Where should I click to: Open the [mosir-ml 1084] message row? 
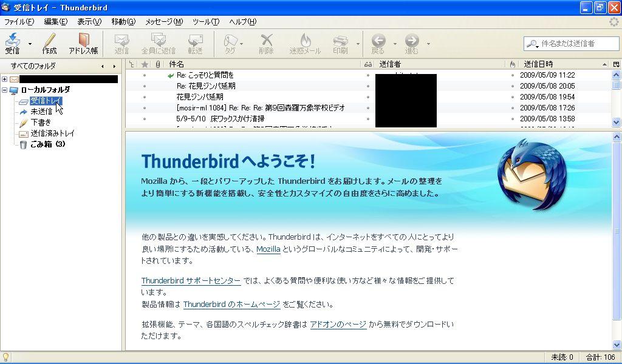point(261,108)
